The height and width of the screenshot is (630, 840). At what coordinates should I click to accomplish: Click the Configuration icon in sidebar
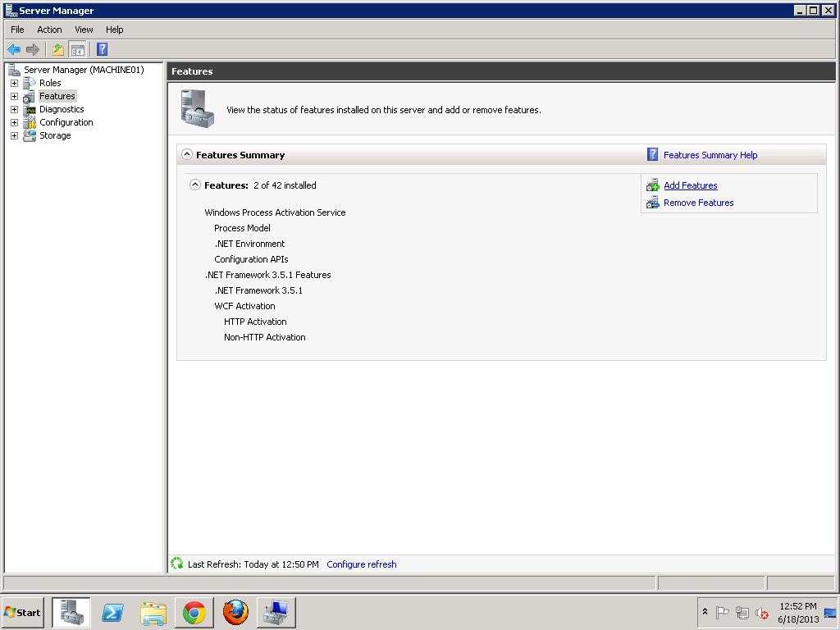tap(28, 121)
